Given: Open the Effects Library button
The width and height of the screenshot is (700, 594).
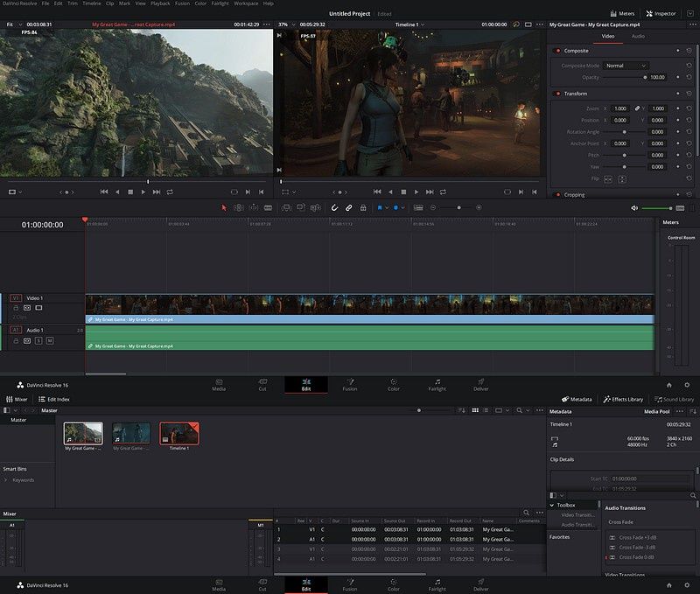Looking at the screenshot, I should pyautogui.click(x=623, y=400).
